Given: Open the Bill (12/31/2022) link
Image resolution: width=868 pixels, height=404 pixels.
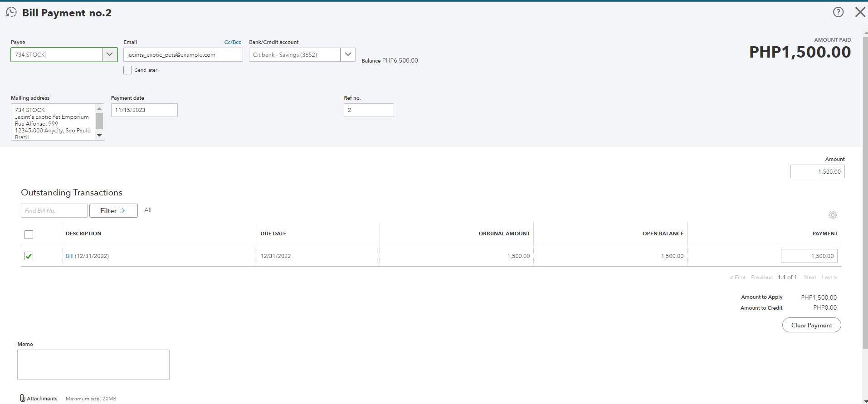Looking at the screenshot, I should 69,256.
